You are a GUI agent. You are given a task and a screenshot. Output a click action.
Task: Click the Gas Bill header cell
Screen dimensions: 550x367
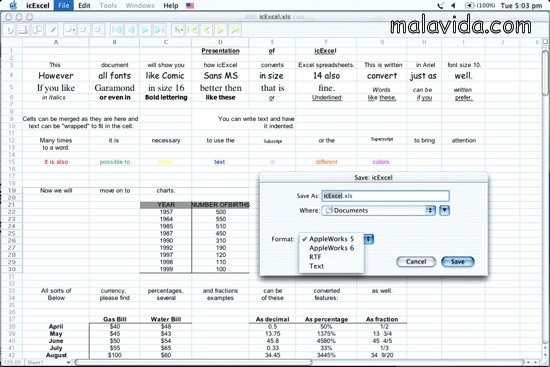[x=115, y=319]
